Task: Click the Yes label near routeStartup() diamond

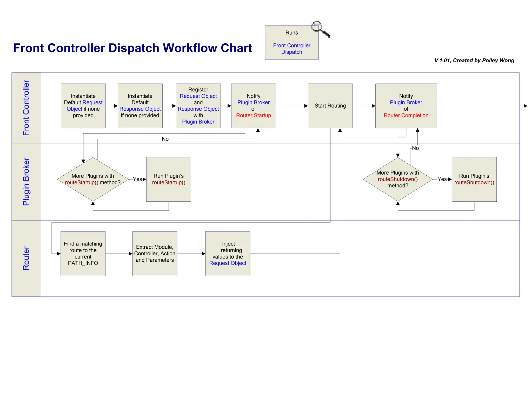Action: point(137,179)
